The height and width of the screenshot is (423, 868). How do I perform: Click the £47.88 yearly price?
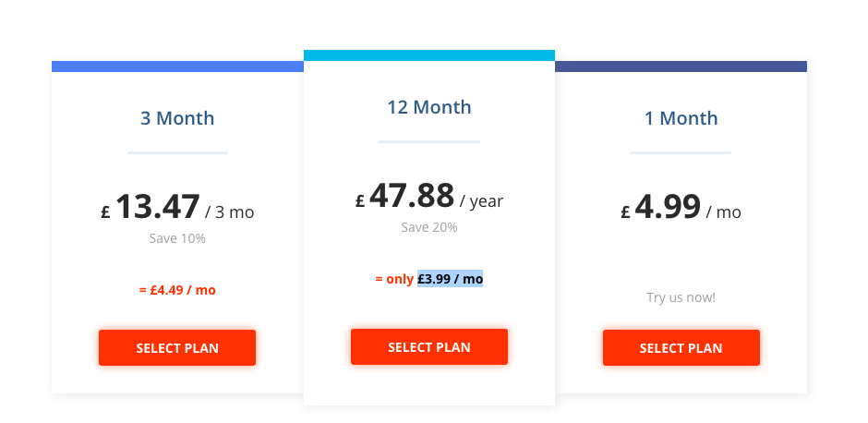(404, 196)
